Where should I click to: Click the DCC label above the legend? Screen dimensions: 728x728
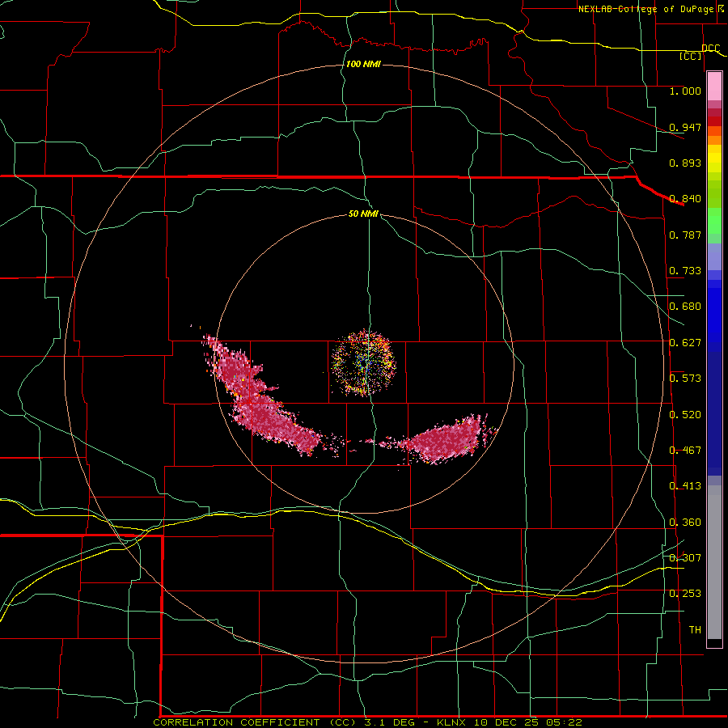click(710, 48)
